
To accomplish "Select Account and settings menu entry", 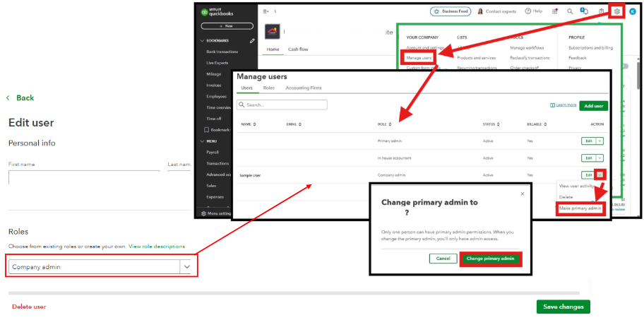I will (425, 47).
